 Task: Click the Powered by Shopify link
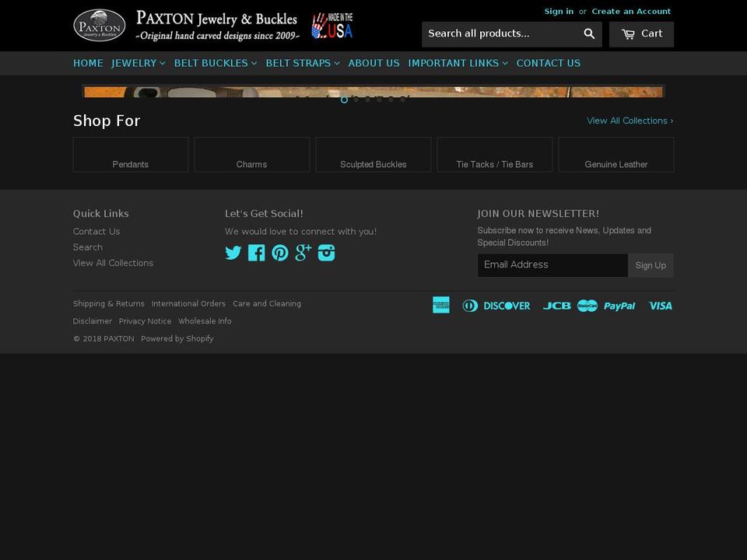coord(177,338)
